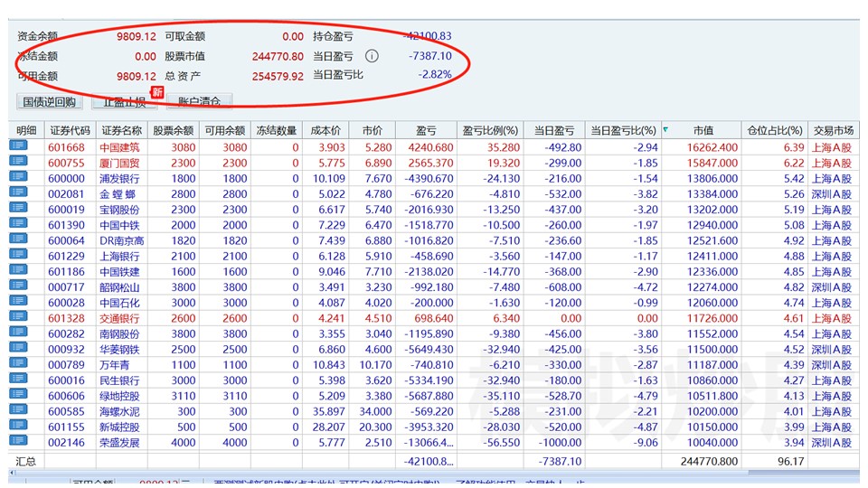
Task: Select stock code 002146
Action: 66,442
